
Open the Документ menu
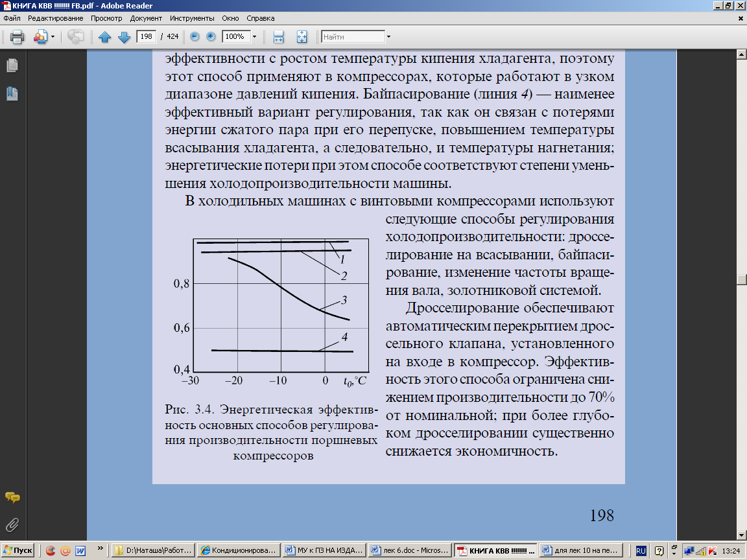pyautogui.click(x=146, y=18)
